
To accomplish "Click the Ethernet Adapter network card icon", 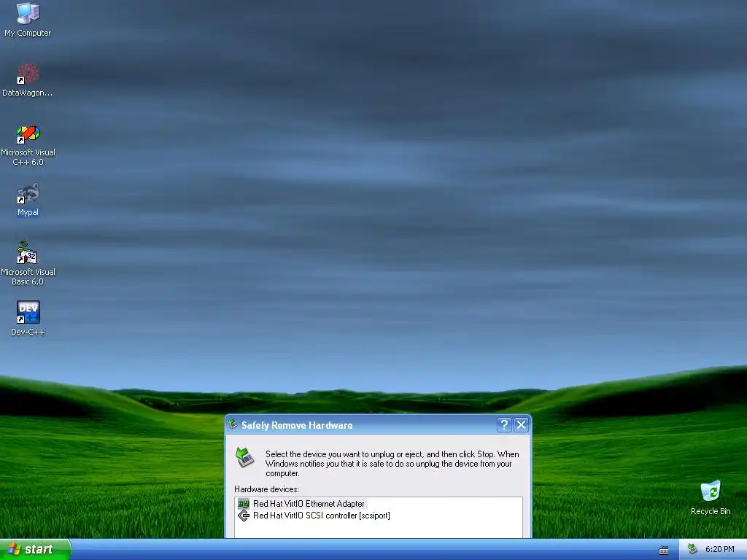I will tap(244, 503).
